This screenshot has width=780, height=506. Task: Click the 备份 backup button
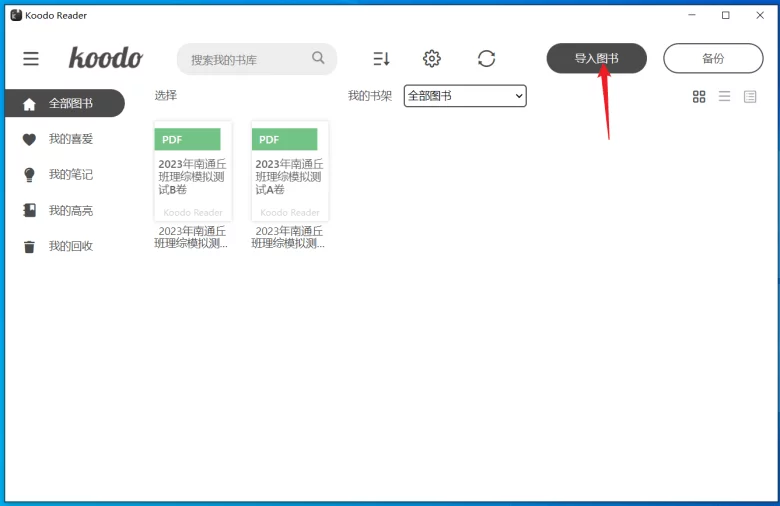pos(712,59)
